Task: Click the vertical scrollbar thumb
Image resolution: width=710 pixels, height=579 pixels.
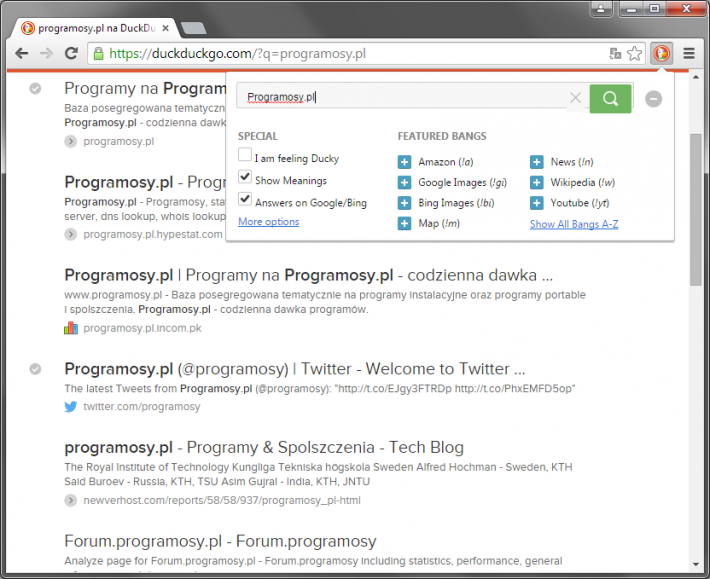Action: pyautogui.click(x=696, y=210)
